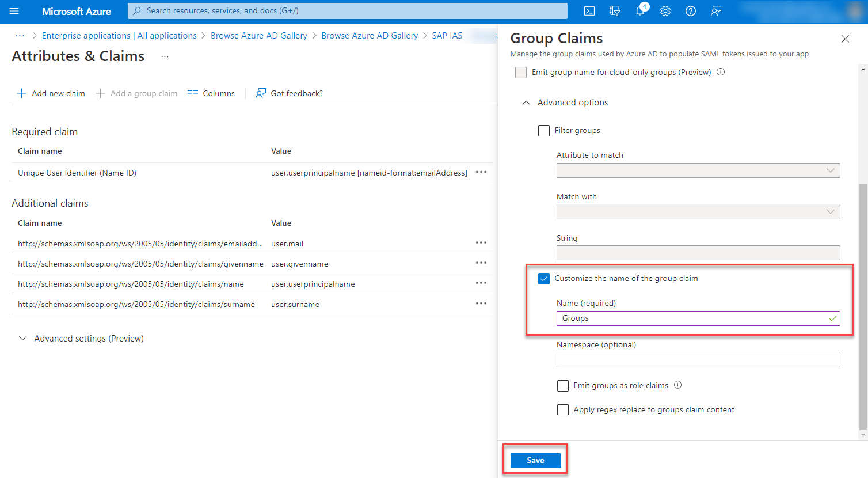Select the Unique User Identifier (Name ID) claim
The image size is (868, 478).
(x=77, y=173)
